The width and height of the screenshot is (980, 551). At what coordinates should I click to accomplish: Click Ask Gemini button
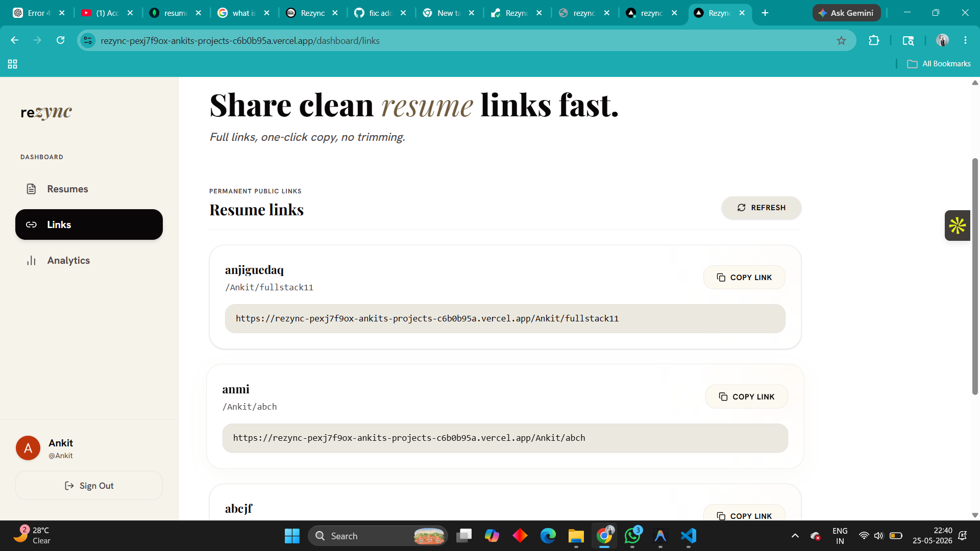click(846, 13)
